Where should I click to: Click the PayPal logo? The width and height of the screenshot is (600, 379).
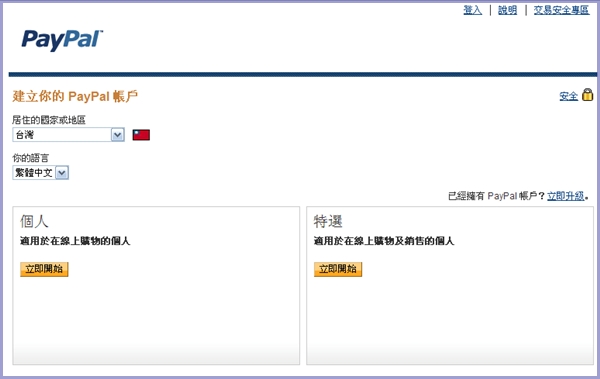pos(62,40)
